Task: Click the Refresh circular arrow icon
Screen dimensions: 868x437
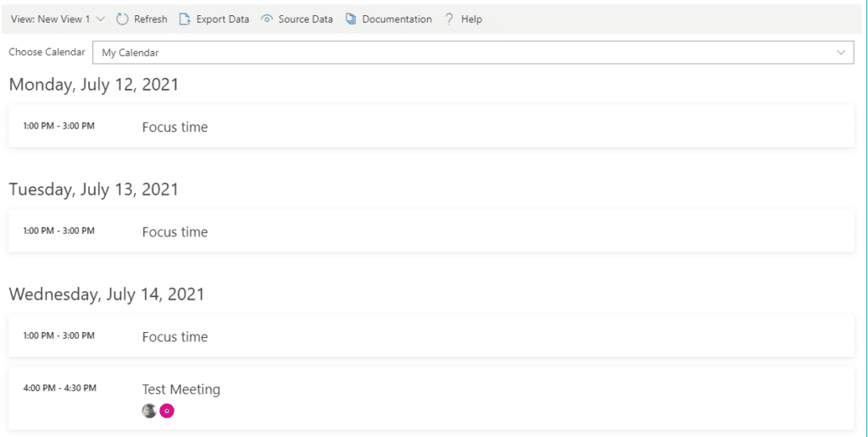Action: (x=122, y=19)
